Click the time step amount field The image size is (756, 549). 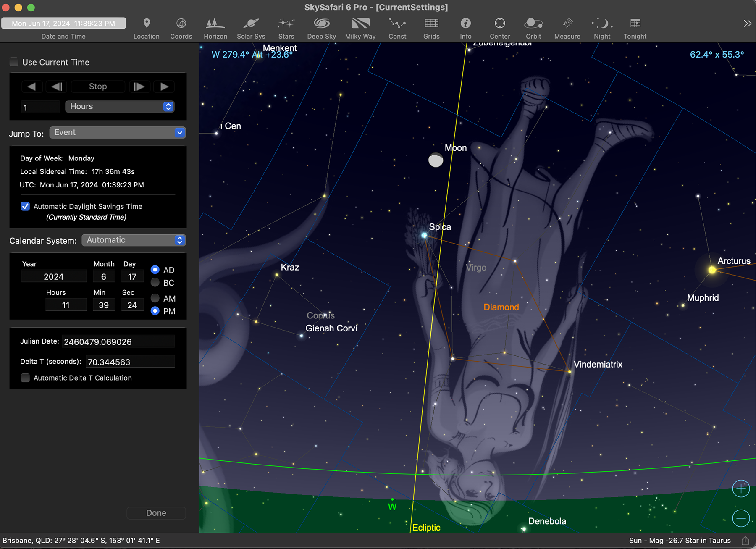click(40, 107)
